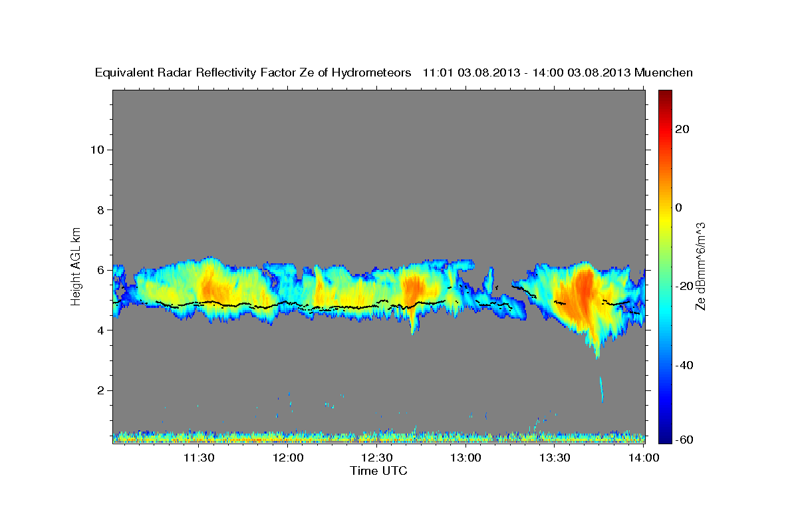The width and height of the screenshot is (798, 532).
Task: Click the dark blue bottom of the colorbar
Action: point(665,436)
